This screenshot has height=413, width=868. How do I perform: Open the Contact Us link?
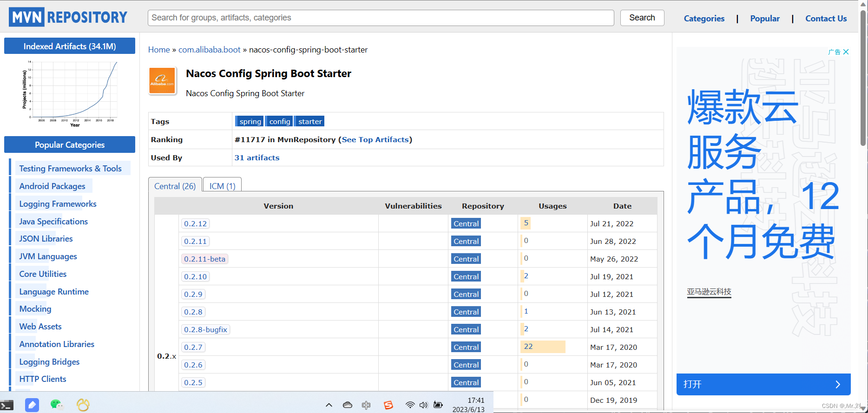pos(826,19)
